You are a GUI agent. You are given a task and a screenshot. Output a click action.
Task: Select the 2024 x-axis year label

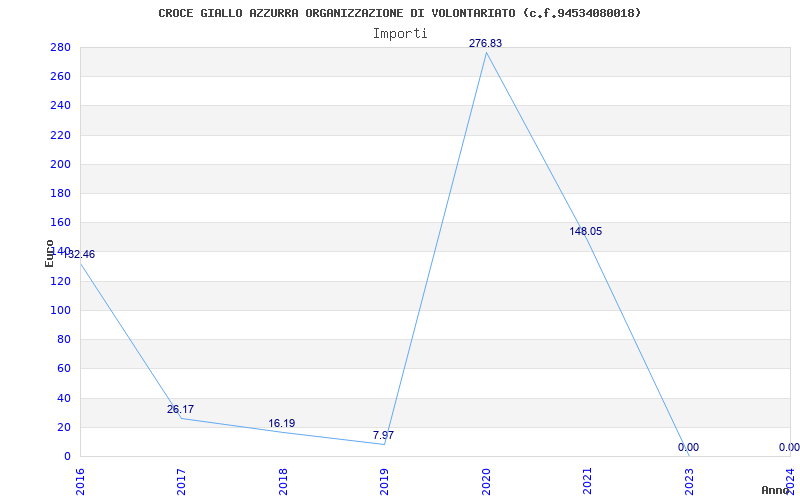click(x=790, y=481)
